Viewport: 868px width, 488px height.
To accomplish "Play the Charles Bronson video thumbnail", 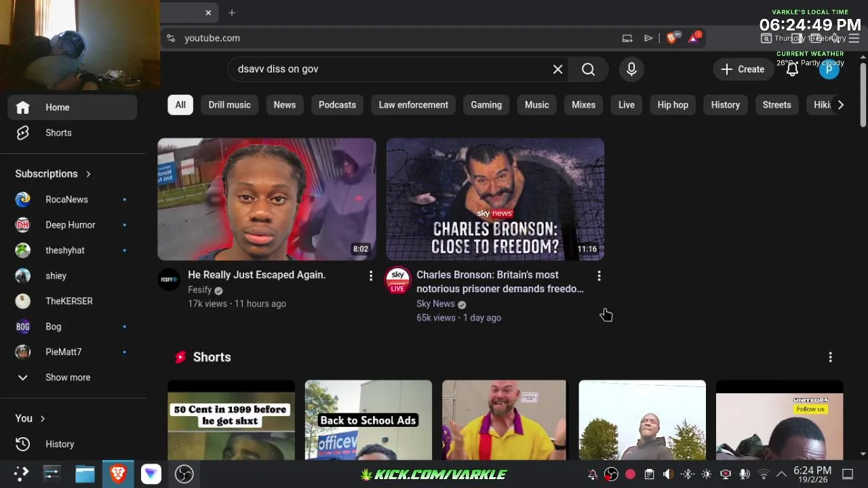I will click(x=495, y=199).
